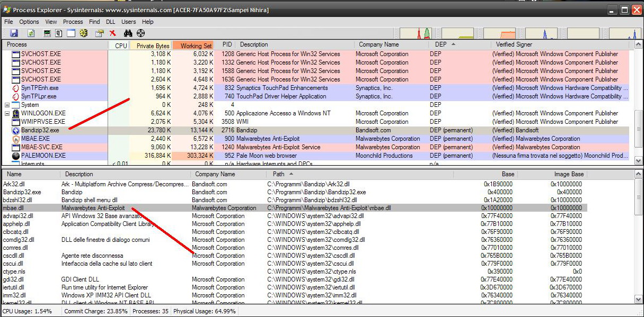Viewport: 644px width, 317px height.
Task: Sort the lower pane by Path column header
Action: [x=359, y=174]
